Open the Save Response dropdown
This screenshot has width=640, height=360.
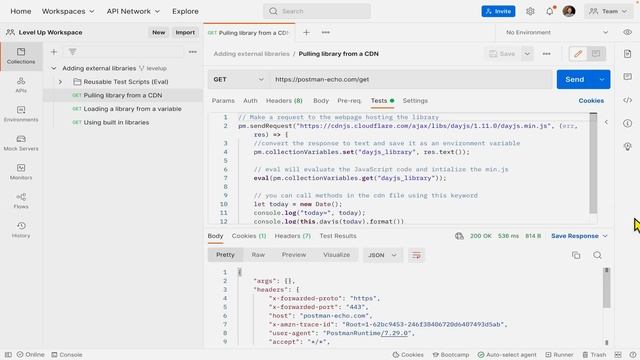pos(579,236)
